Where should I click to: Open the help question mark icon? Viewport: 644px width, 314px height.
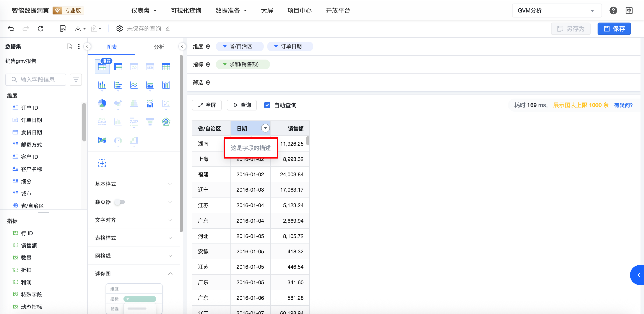pos(613,11)
